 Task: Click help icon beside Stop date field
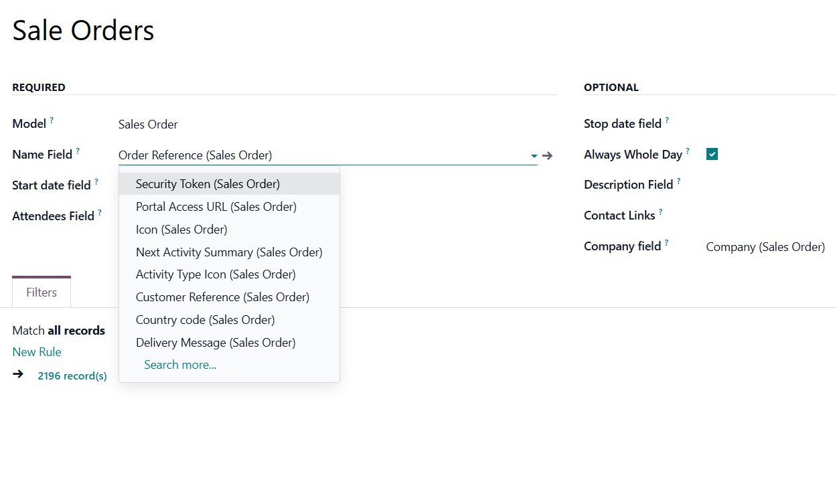[667, 120]
